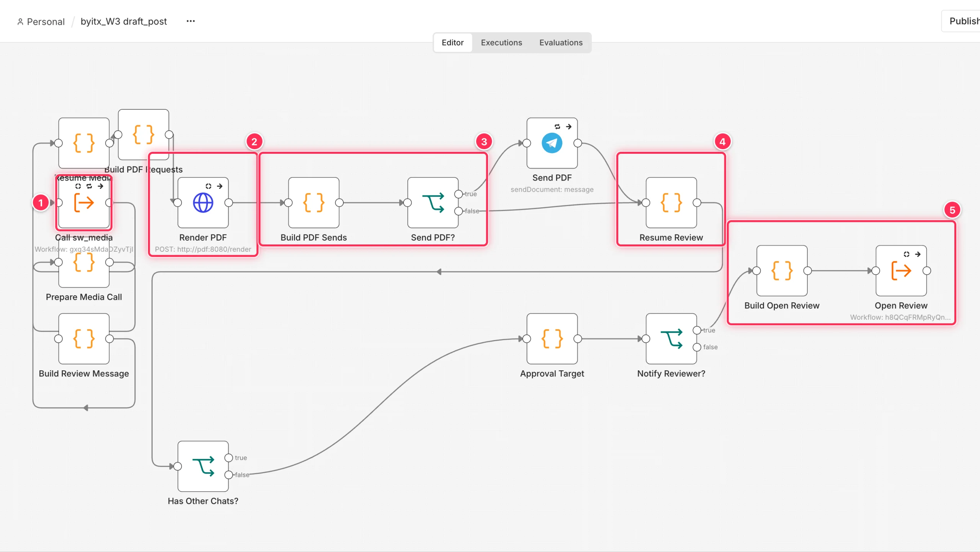Click the false output of Has Other Chats?

pyautogui.click(x=229, y=475)
